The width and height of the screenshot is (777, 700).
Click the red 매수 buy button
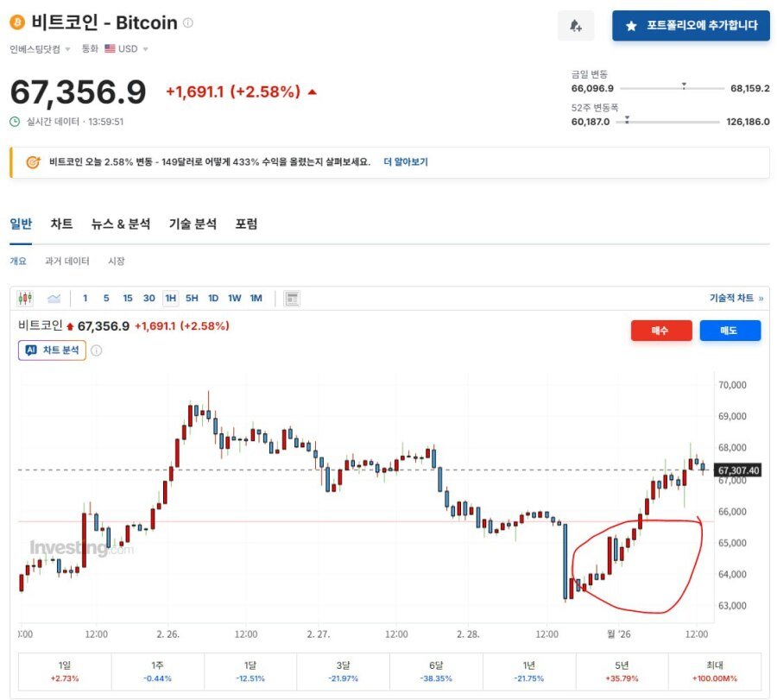point(661,331)
